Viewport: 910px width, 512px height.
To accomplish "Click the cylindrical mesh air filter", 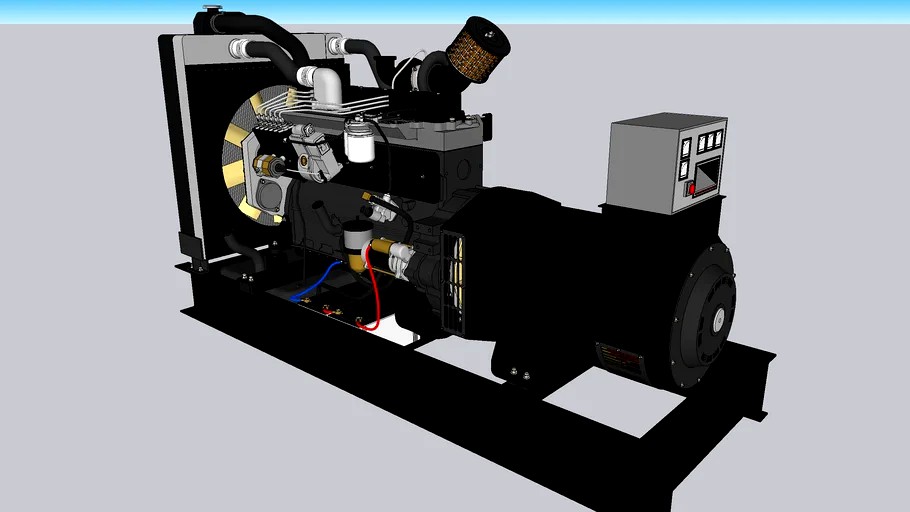I will (x=477, y=50).
